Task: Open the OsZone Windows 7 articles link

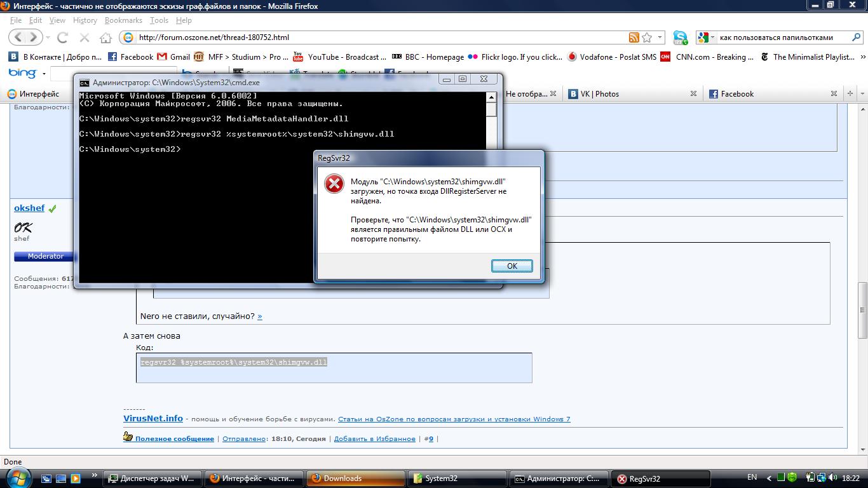Action: 454,419
